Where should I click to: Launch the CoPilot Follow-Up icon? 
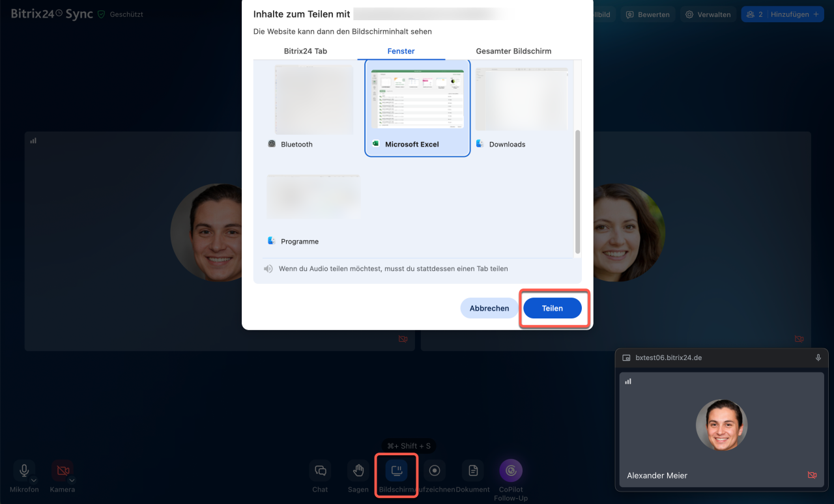point(511,470)
